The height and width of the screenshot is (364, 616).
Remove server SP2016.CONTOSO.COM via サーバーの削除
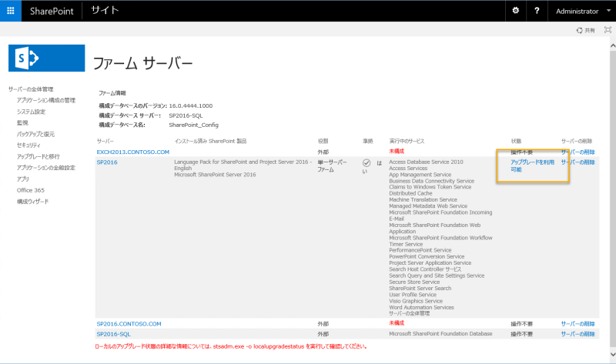click(x=578, y=324)
